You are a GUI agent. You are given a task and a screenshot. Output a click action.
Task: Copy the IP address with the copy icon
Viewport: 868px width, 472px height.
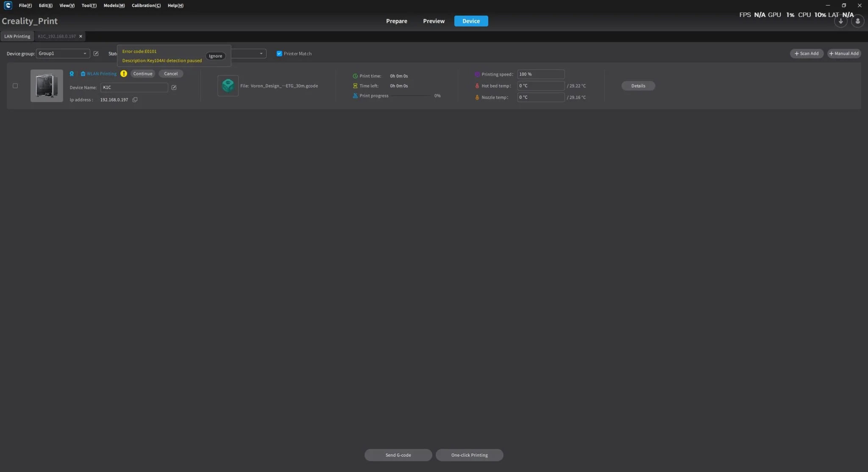point(135,100)
